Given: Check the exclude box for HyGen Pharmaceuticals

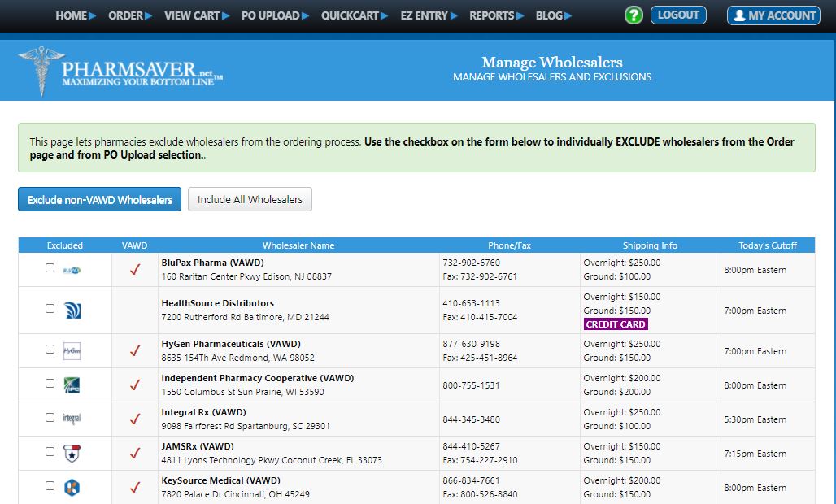Looking at the screenshot, I should [50, 349].
